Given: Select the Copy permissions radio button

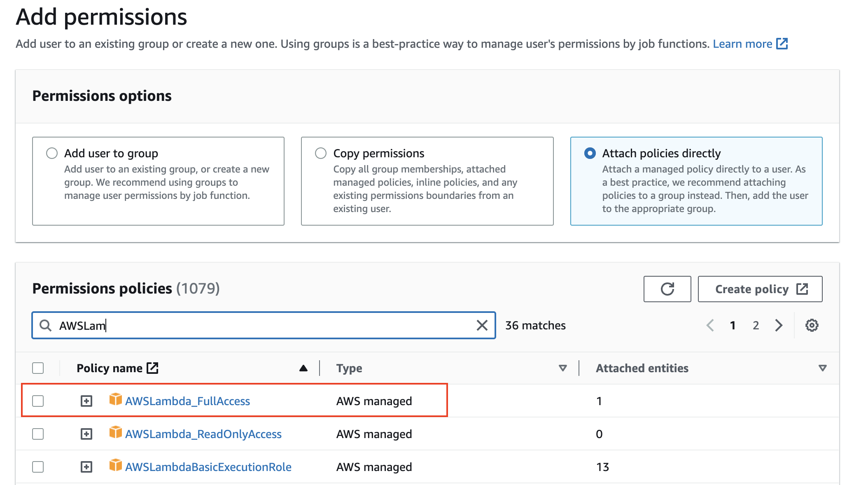Looking at the screenshot, I should [321, 153].
